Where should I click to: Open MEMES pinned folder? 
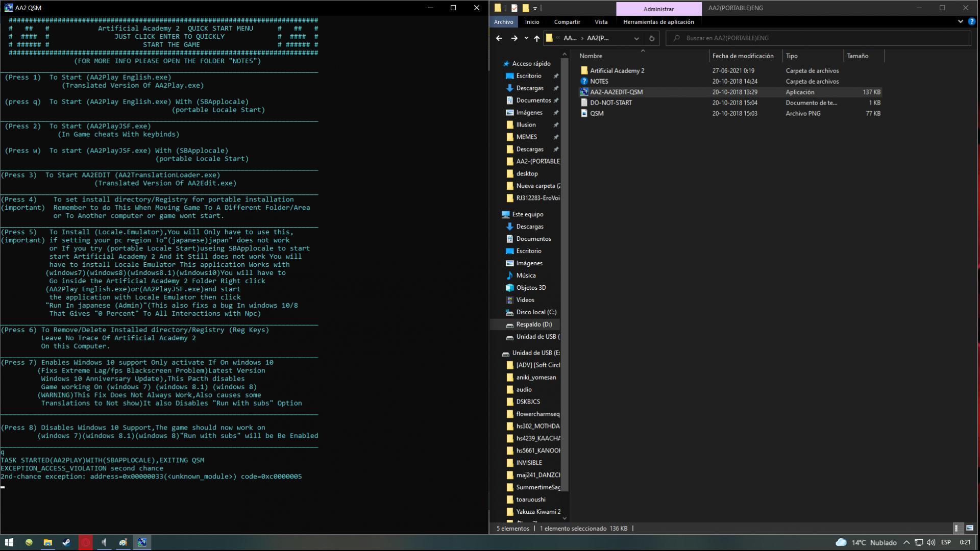(x=526, y=137)
